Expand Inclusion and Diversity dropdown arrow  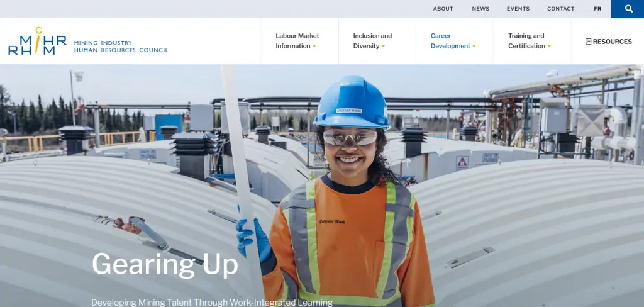tap(383, 47)
